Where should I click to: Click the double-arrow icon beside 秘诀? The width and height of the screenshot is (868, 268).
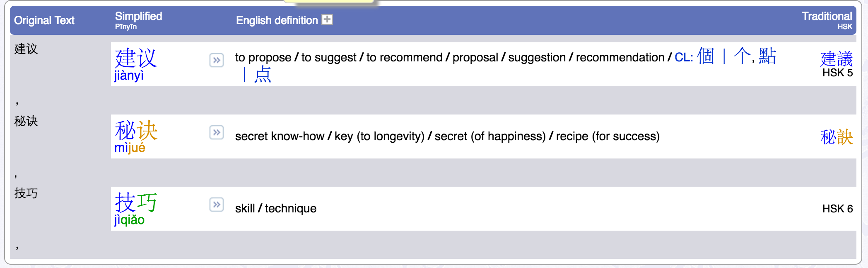tap(217, 132)
